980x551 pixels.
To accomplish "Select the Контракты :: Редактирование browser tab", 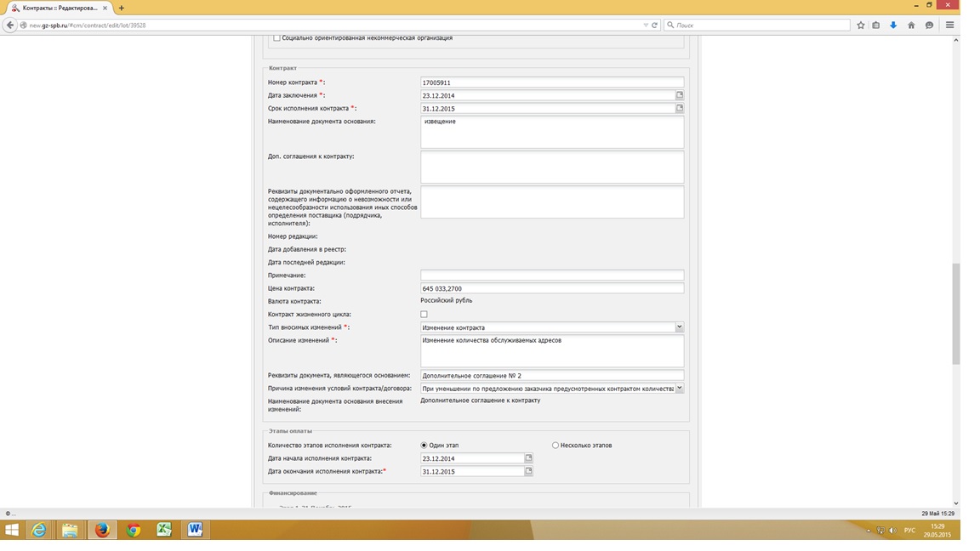I will (x=60, y=9).
